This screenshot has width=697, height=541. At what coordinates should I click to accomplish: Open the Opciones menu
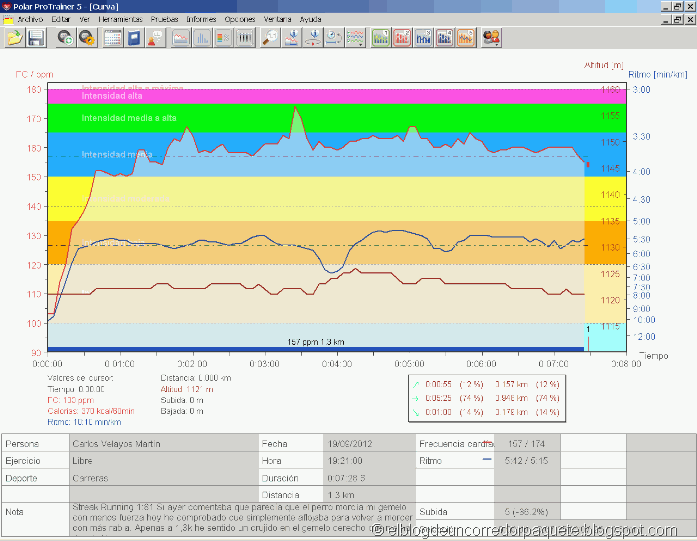[240, 20]
